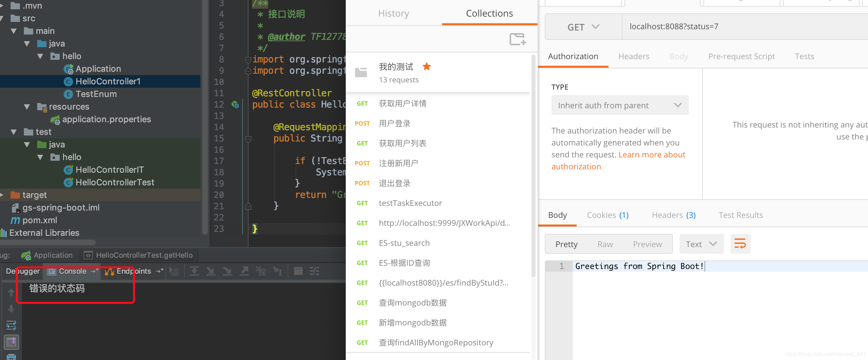Click Show Execution Point icon

click(174, 271)
